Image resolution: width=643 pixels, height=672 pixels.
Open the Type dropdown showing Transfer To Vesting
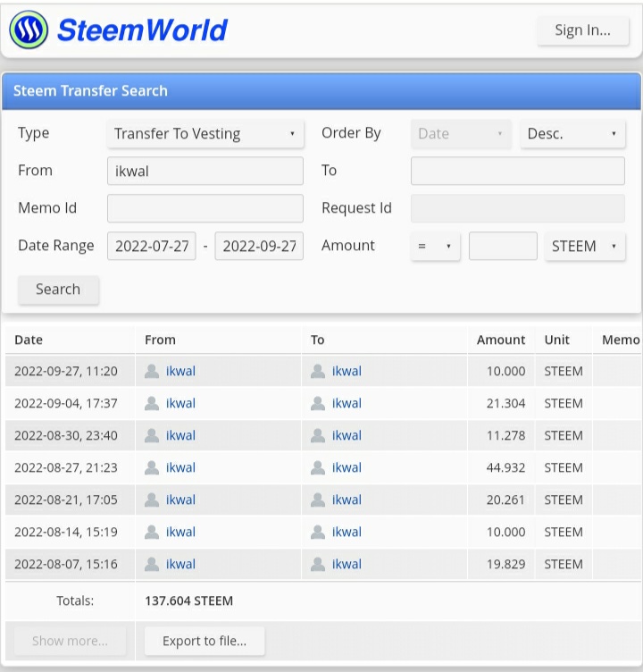click(x=205, y=134)
